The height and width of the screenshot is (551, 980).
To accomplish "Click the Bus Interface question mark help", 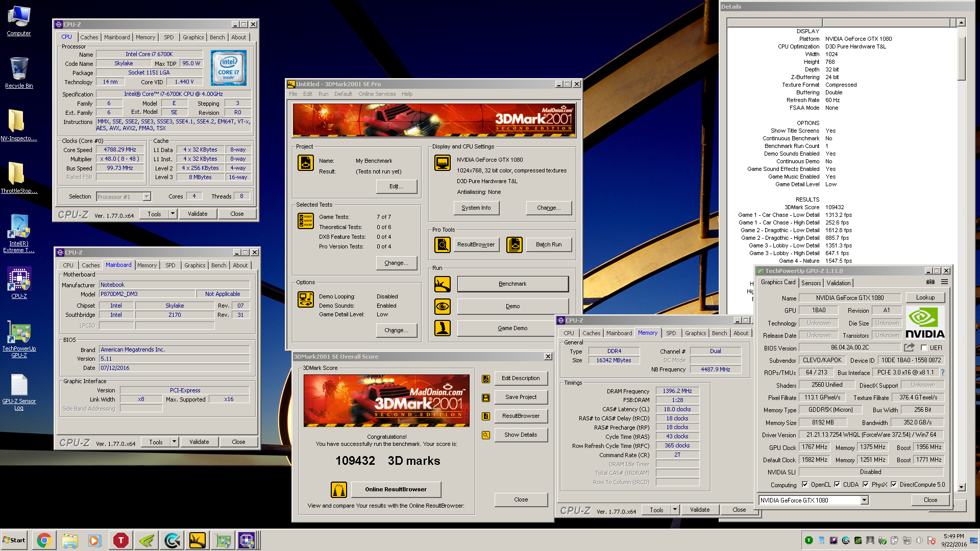I will (x=943, y=372).
